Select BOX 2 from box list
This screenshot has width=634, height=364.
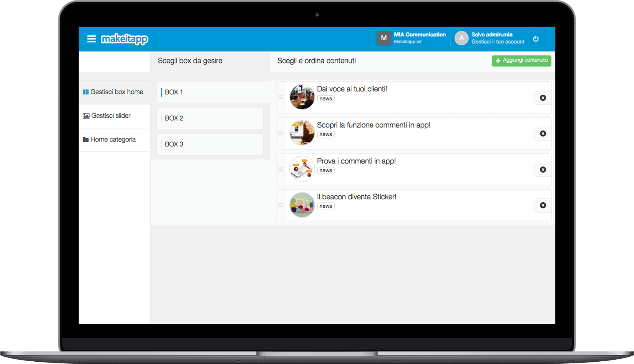click(x=211, y=118)
